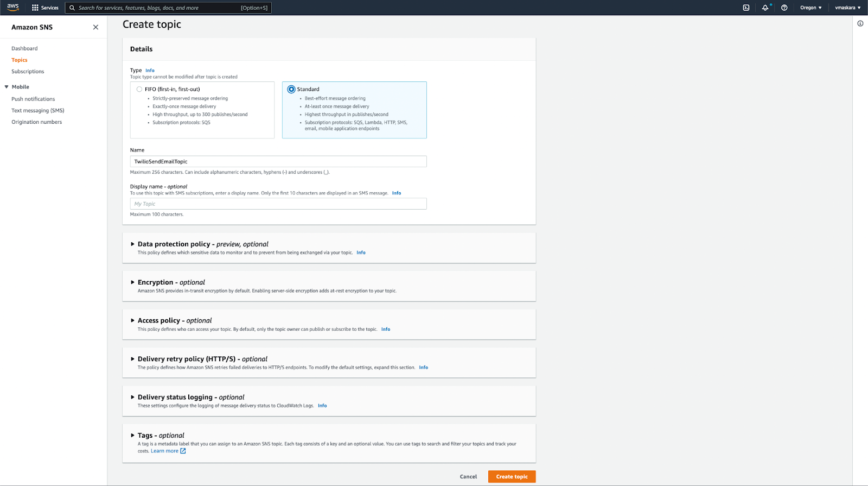Open Subscriptions in the sidebar
Viewport: 868px width, 486px height.
tap(28, 71)
